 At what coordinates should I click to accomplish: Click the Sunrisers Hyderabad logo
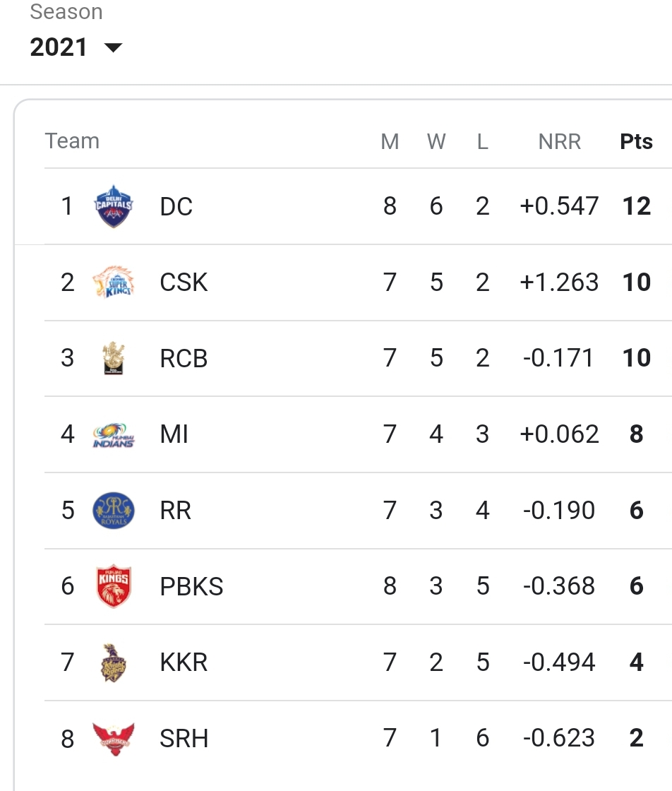(x=114, y=739)
